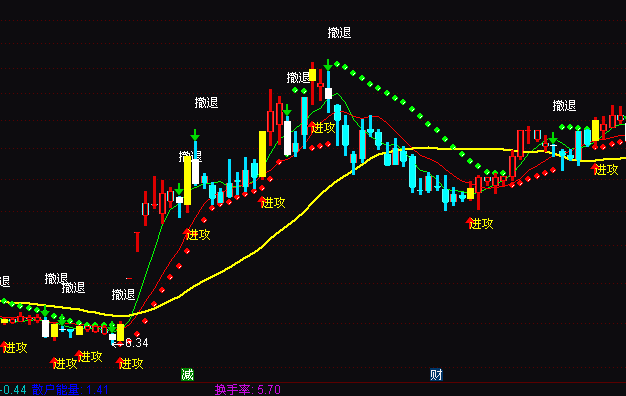Image resolution: width=626 pixels, height=396 pixels.
Task: Click the green 减 marker icon
Action: pyautogui.click(x=187, y=374)
